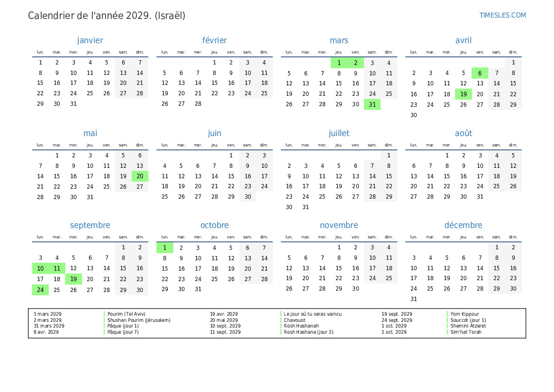Click day 14 in février

(x=198, y=82)
